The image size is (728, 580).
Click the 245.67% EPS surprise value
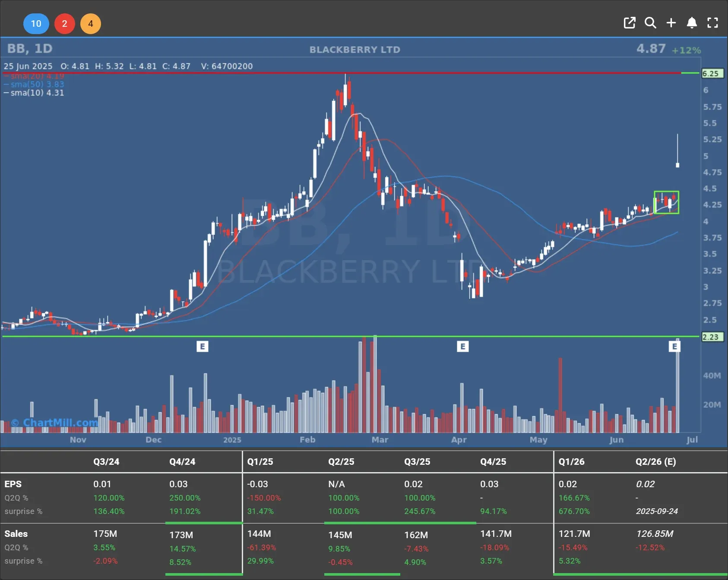click(x=420, y=511)
